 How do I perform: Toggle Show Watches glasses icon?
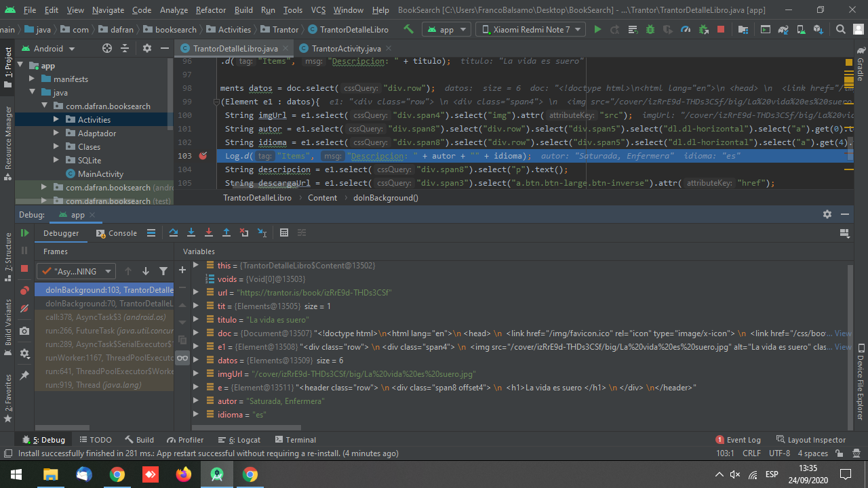click(x=182, y=358)
